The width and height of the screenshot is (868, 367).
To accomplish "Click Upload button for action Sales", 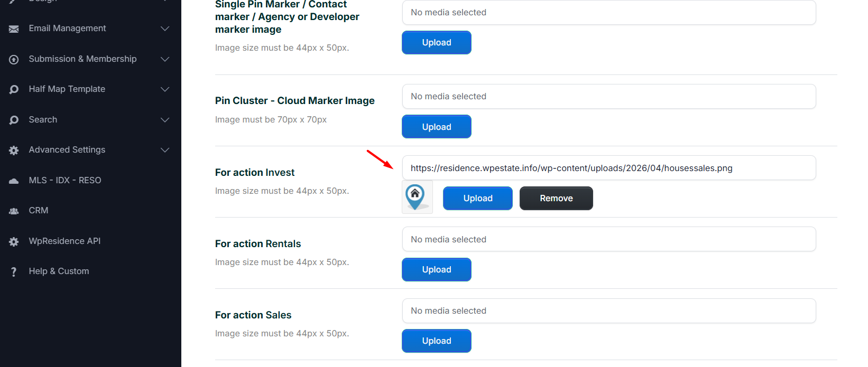I will 437,341.
